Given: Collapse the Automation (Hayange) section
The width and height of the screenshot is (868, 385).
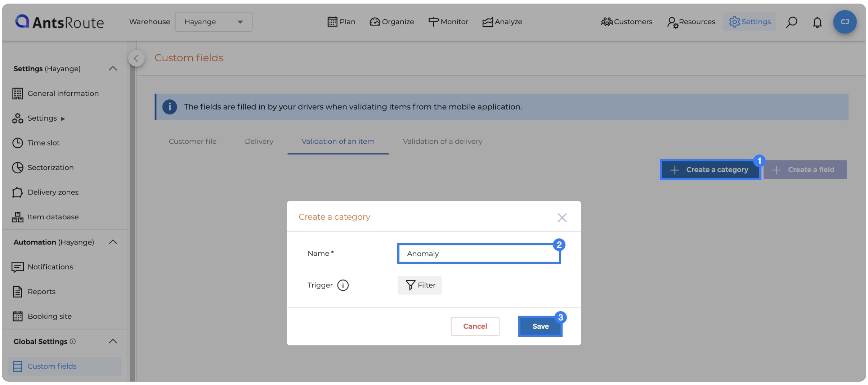Looking at the screenshot, I should point(113,242).
